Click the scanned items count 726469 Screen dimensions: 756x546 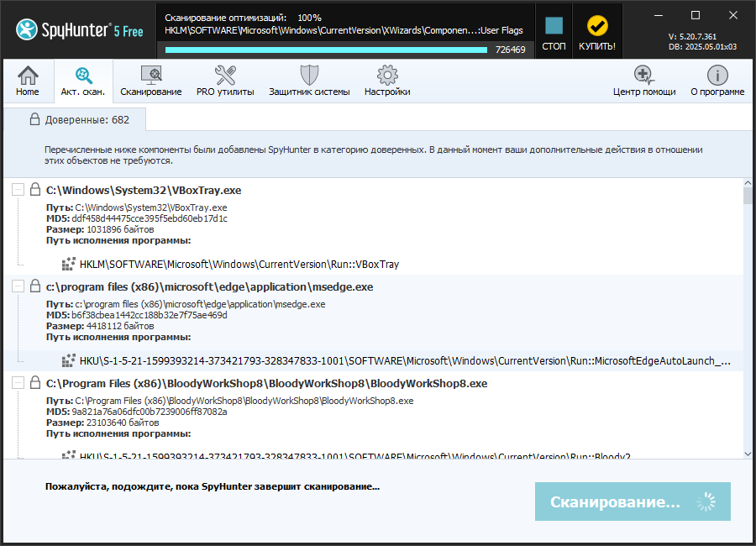point(510,50)
